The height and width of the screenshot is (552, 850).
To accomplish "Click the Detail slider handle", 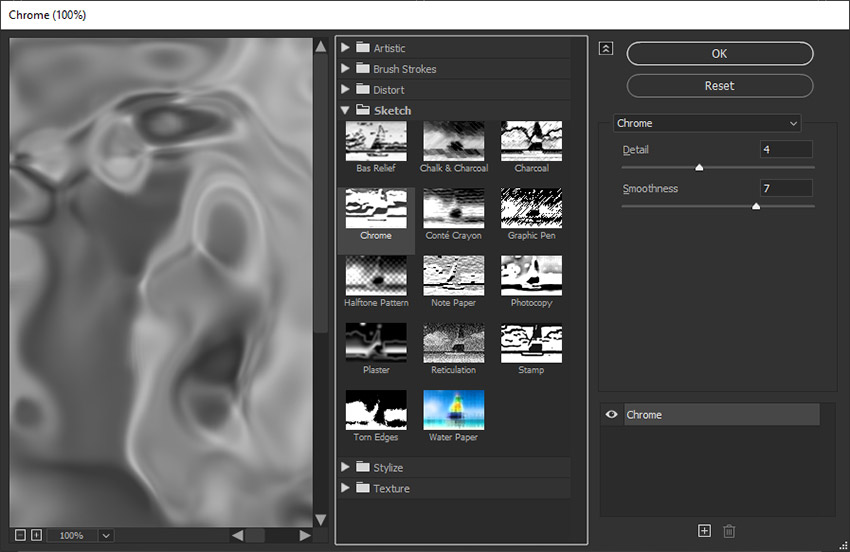I will [699, 168].
